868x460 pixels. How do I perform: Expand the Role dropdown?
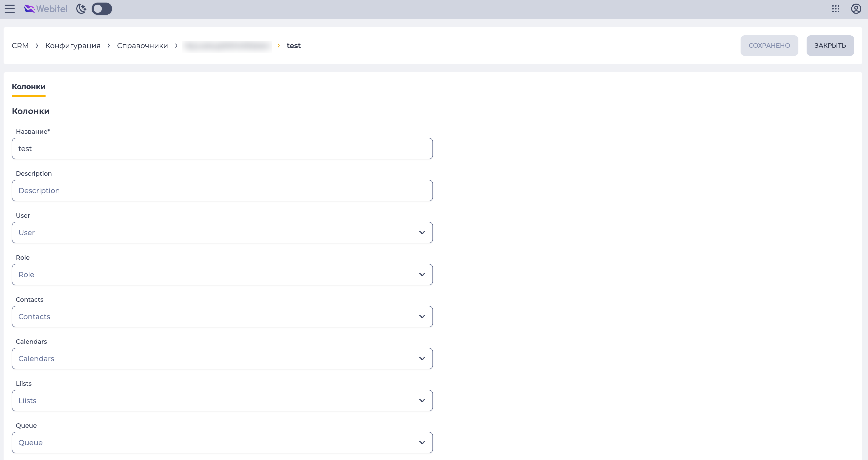(x=222, y=275)
